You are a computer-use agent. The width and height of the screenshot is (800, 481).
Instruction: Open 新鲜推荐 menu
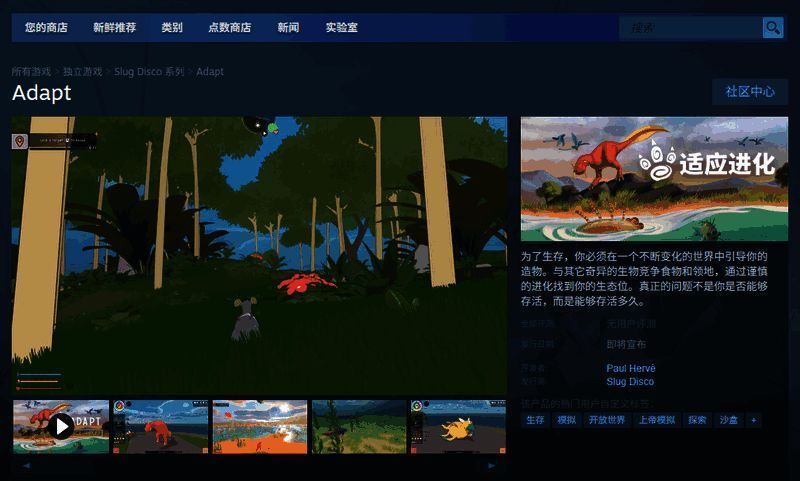[114, 28]
